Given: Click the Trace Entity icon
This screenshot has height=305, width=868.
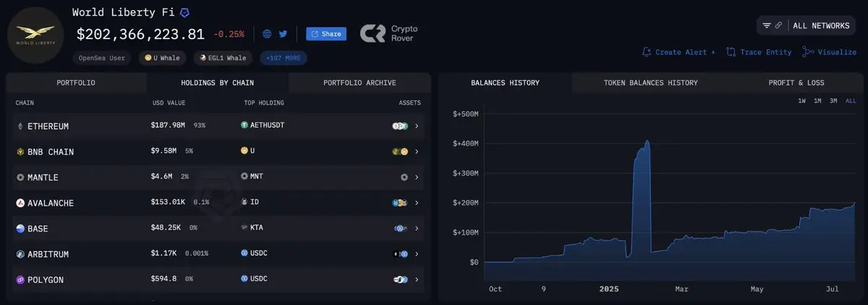Looking at the screenshot, I should [x=731, y=52].
